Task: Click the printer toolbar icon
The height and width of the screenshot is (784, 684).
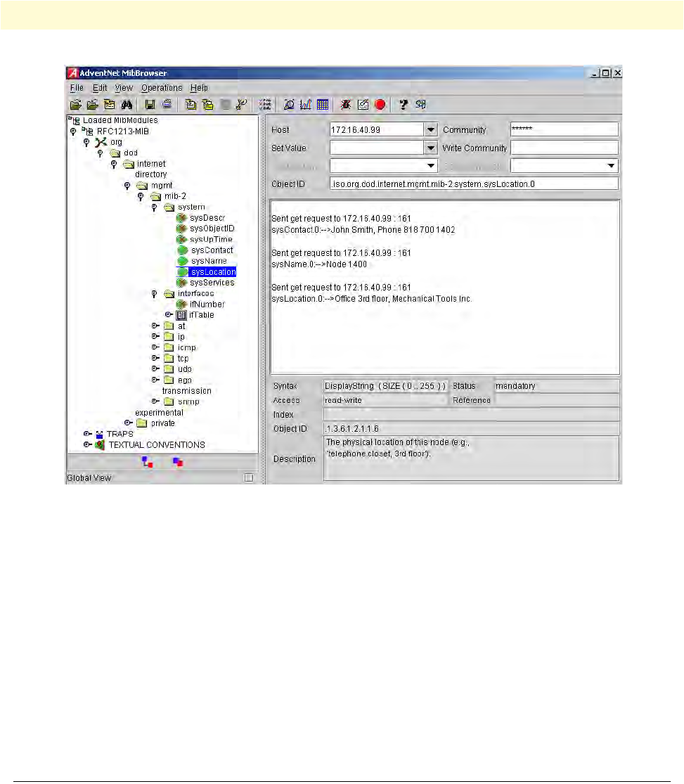Action: pyautogui.click(x=167, y=105)
